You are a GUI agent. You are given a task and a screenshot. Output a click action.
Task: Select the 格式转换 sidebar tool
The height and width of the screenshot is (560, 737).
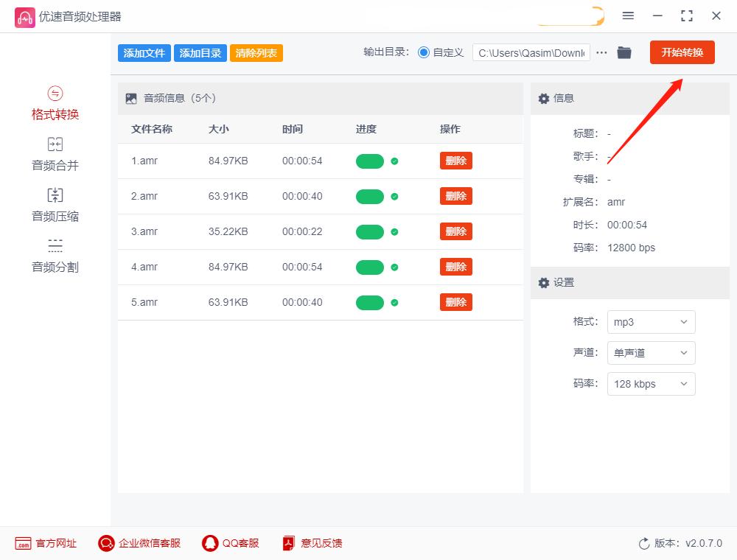pos(55,103)
